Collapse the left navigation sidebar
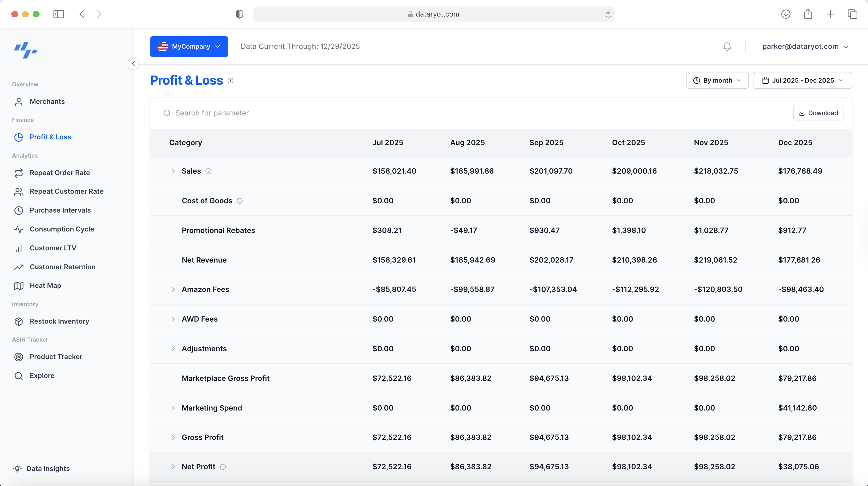The height and width of the screenshot is (486, 868). point(133,64)
